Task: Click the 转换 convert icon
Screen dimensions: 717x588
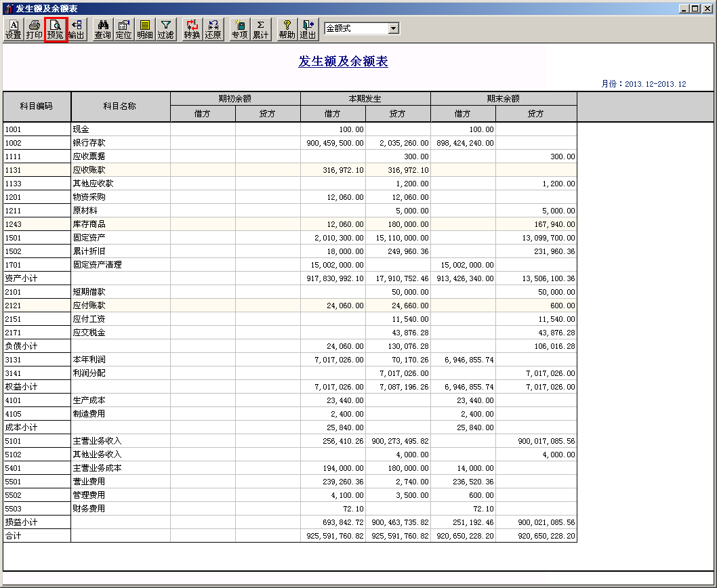Action: pos(192,30)
